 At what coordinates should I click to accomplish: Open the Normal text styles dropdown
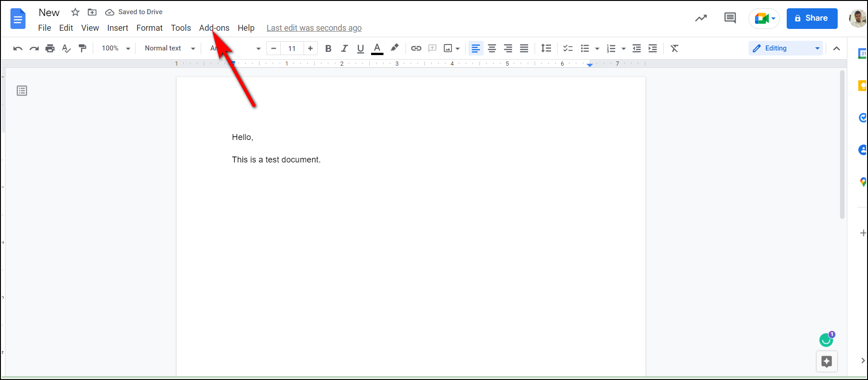tap(170, 48)
